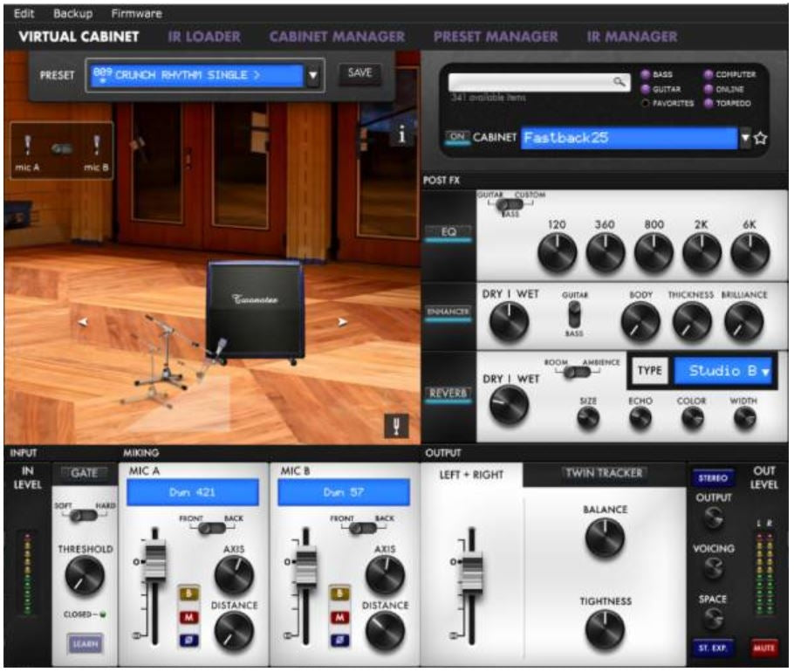Open the preset dropdown arrow
Viewport: 794px width, 672px height.
point(312,75)
